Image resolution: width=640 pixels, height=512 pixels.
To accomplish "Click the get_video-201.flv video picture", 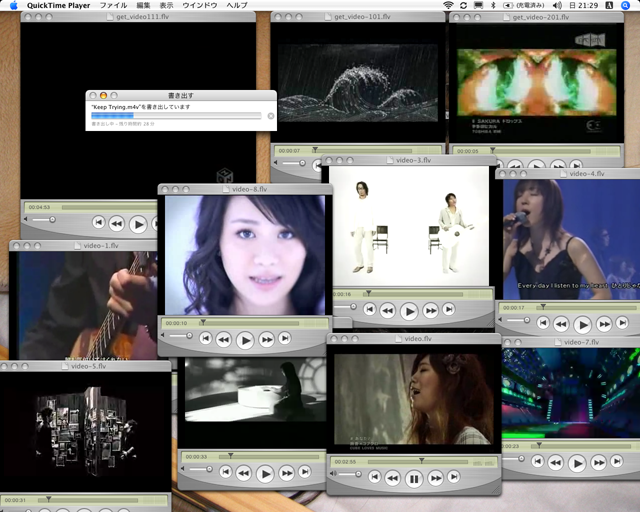I will click(x=537, y=82).
